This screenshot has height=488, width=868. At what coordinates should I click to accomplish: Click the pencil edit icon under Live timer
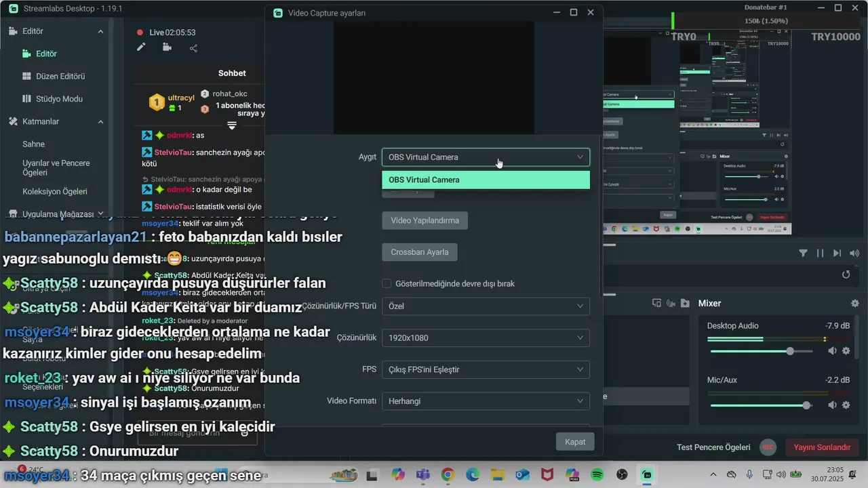click(x=141, y=47)
